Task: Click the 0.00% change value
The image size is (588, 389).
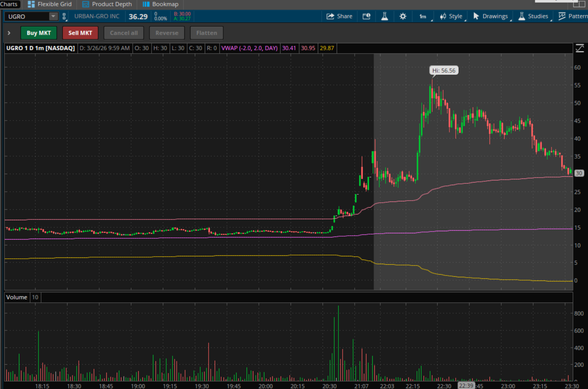Action: tap(161, 19)
